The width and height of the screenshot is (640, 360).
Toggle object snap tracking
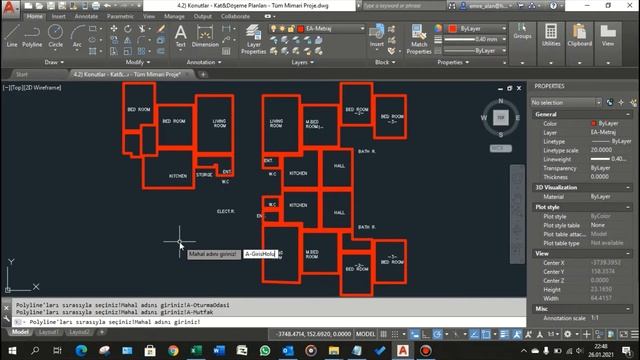pyautogui.click(x=474, y=334)
